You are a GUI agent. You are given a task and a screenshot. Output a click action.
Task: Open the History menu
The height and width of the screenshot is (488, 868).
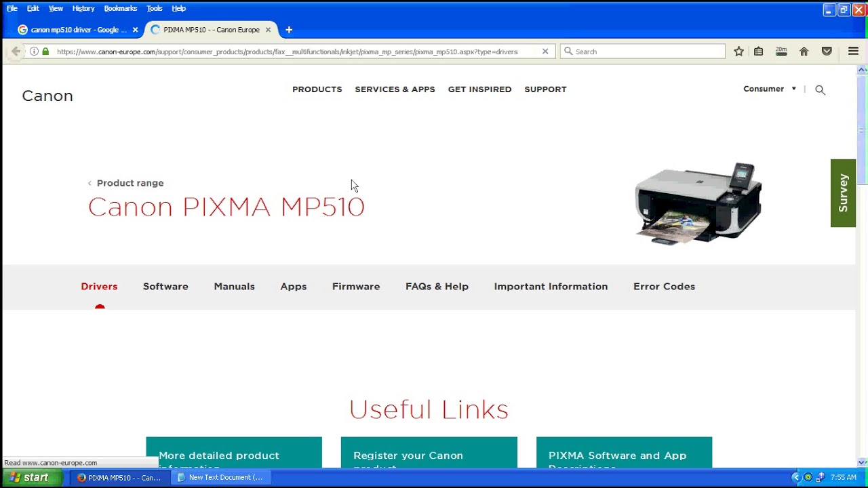click(83, 8)
